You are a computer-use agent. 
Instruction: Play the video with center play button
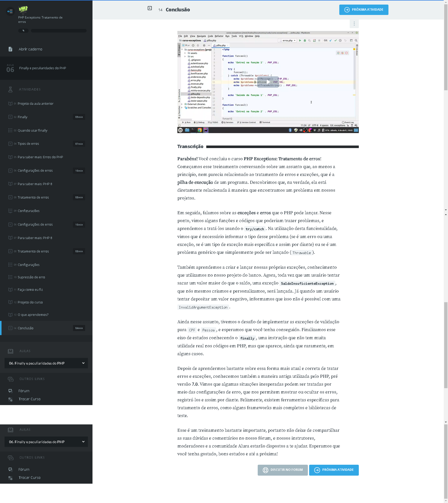point(268,82)
